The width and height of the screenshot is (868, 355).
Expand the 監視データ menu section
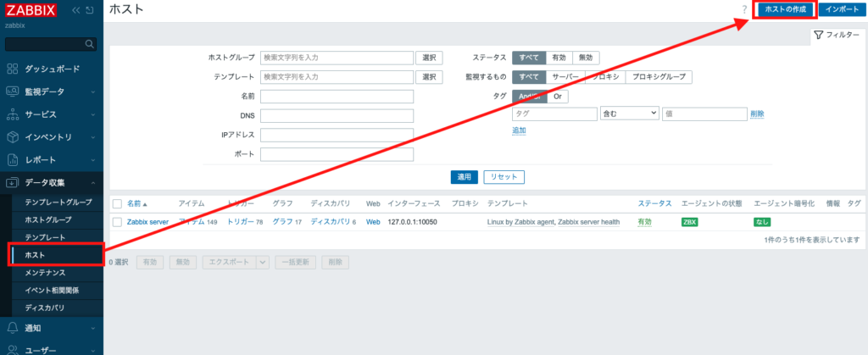tap(93, 92)
